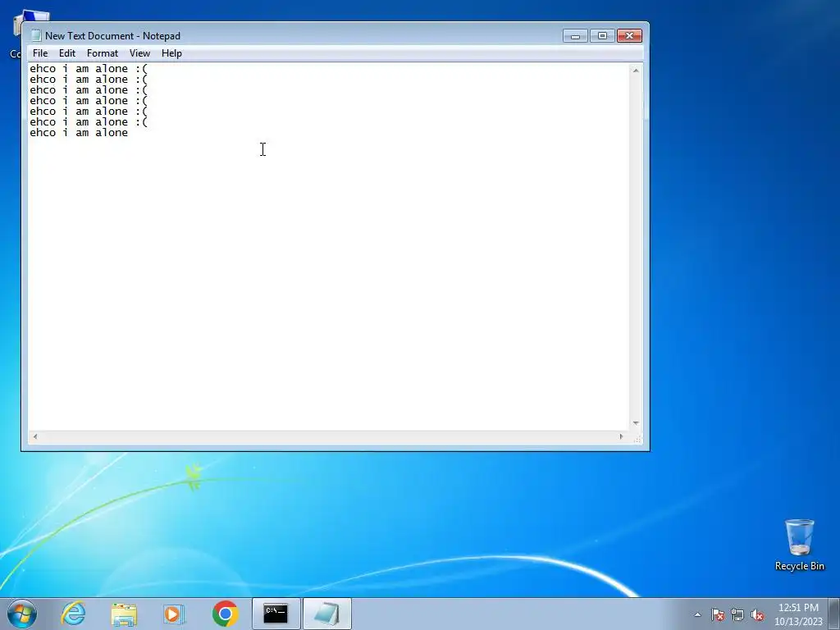Image resolution: width=840 pixels, height=630 pixels.
Task: Open Windows Explorer from the taskbar
Action: 124,614
